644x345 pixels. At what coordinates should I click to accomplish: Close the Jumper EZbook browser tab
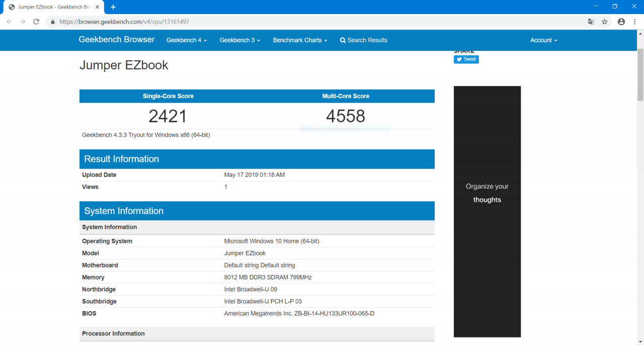(97, 7)
